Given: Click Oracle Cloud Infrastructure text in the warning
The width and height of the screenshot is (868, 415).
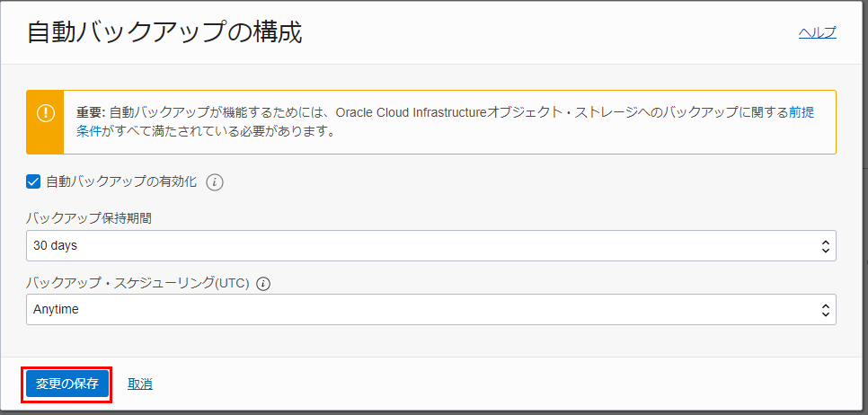Looking at the screenshot, I should click(411, 113).
